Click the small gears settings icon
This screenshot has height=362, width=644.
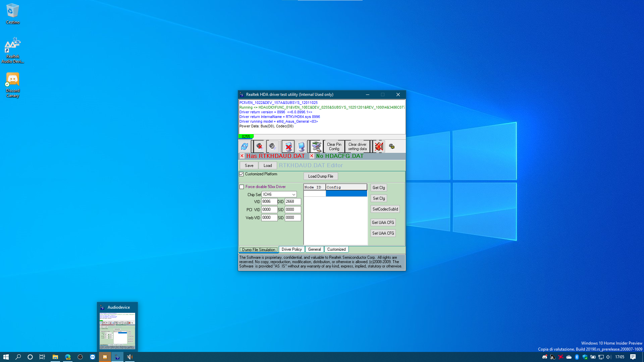[392, 146]
